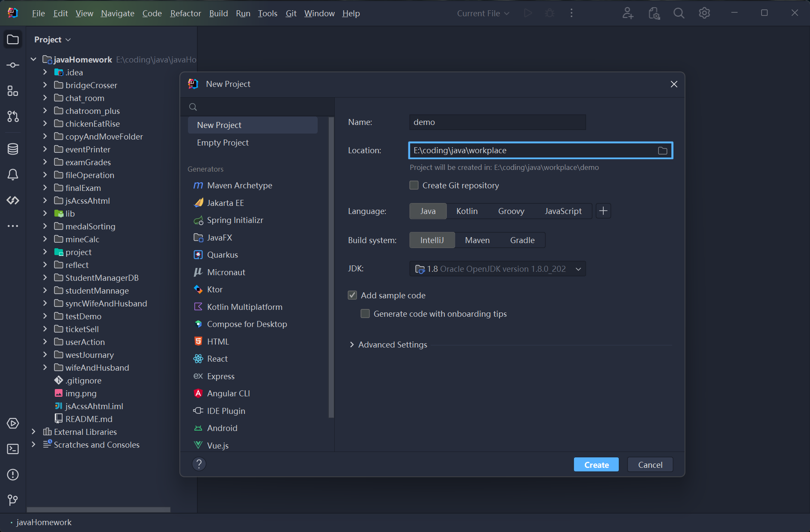Click the Search Everywhere magnifier icon
Screen dimensions: 810x532
[x=679, y=13]
